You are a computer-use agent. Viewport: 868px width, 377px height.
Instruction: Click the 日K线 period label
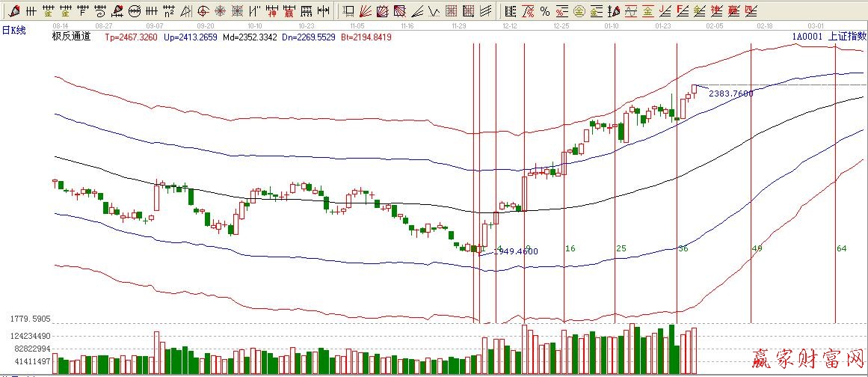point(13,29)
